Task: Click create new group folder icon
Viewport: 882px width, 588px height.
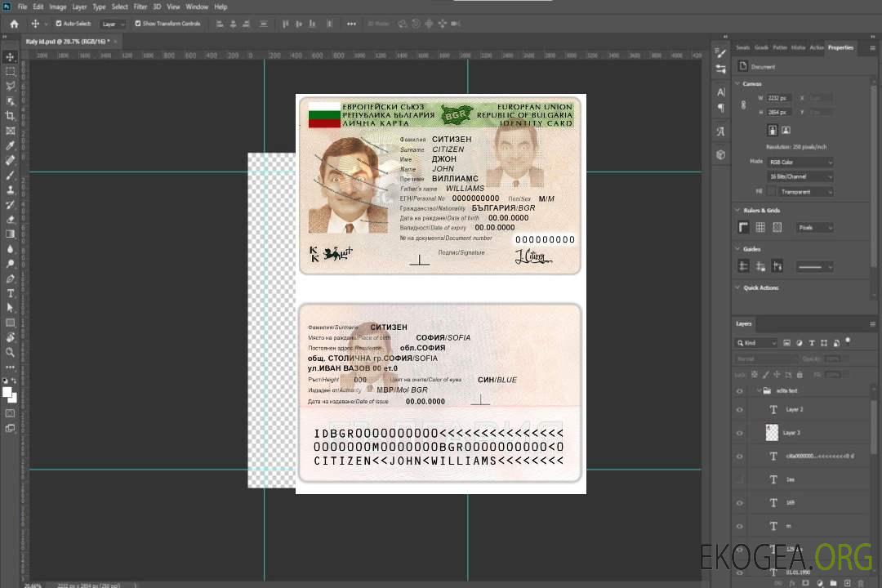Action: pos(833,583)
